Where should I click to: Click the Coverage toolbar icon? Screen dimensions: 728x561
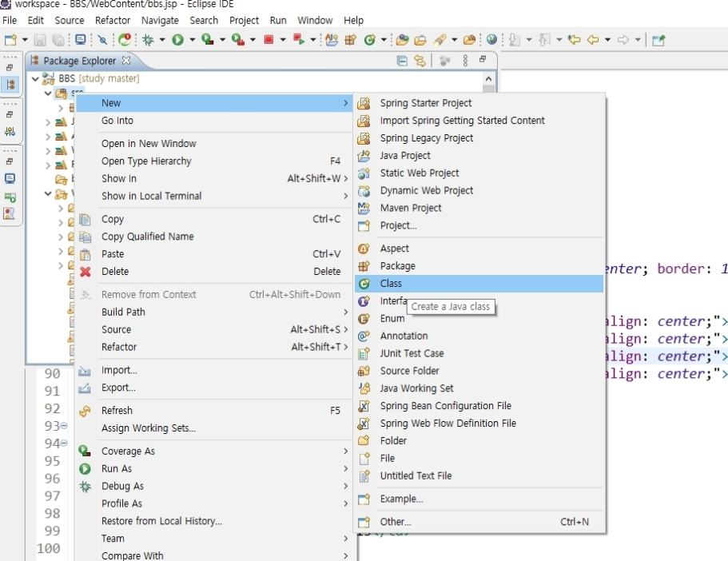[208, 40]
